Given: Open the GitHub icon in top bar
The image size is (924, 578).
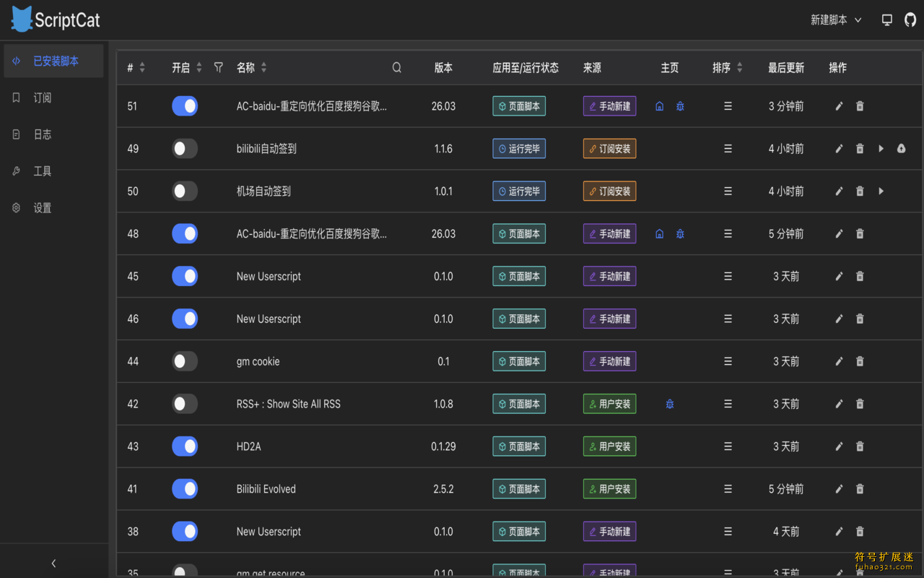Looking at the screenshot, I should point(910,20).
